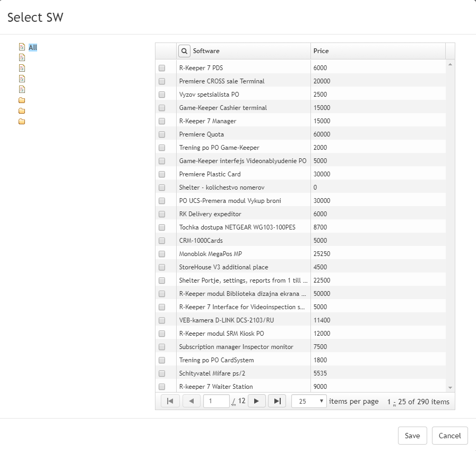Viewport: 476px width, 451px height.
Task: Go to first page of the grid
Action: (x=170, y=401)
